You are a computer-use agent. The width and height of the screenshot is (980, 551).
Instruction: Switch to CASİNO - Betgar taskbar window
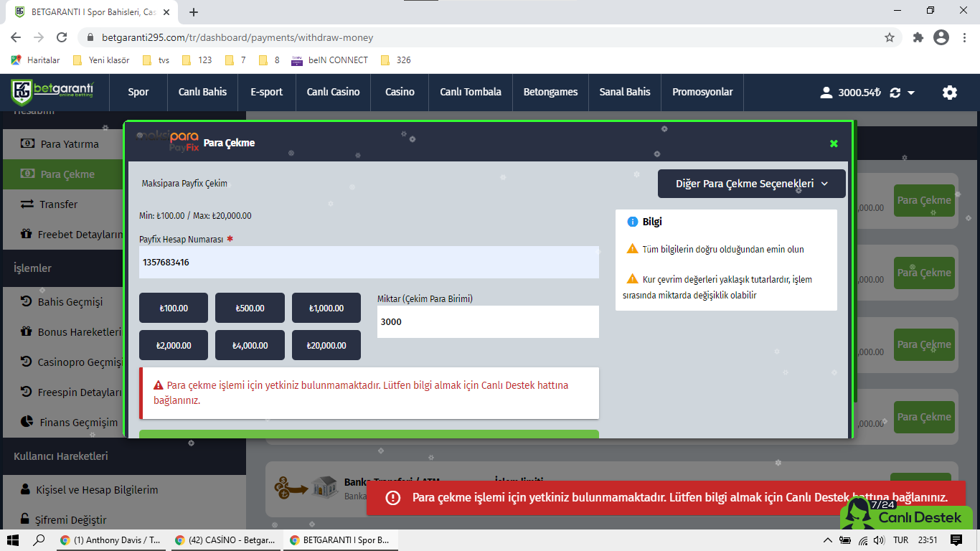225,540
